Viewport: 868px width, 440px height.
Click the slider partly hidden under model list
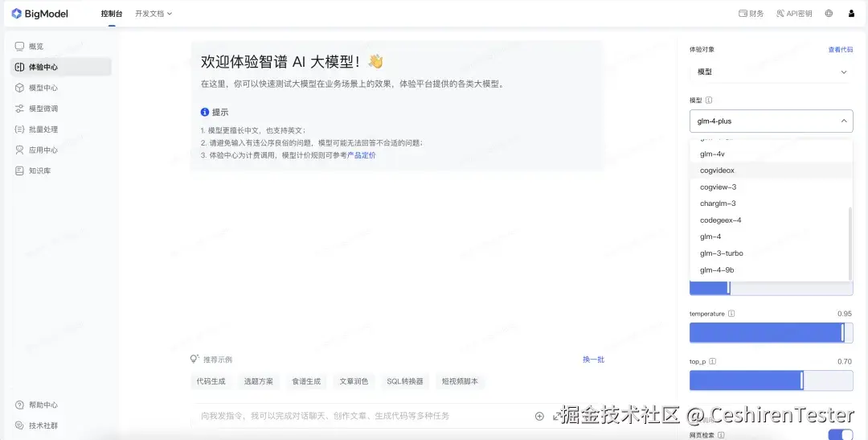(771, 288)
